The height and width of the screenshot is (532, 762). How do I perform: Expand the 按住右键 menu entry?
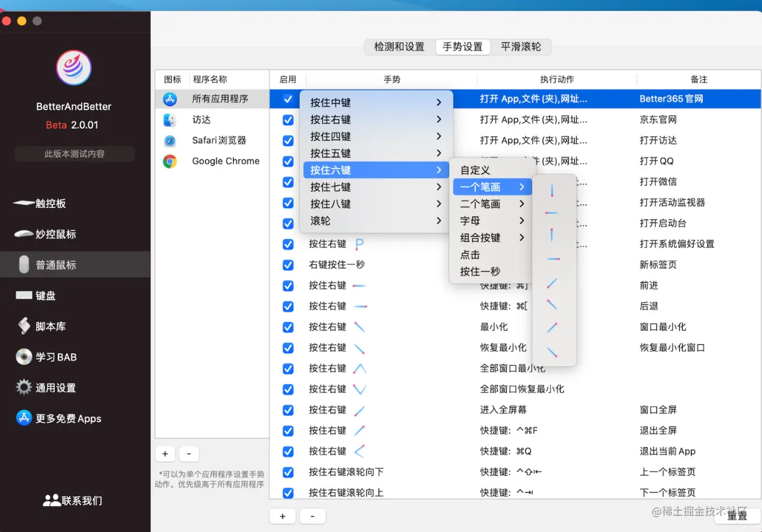click(x=376, y=119)
